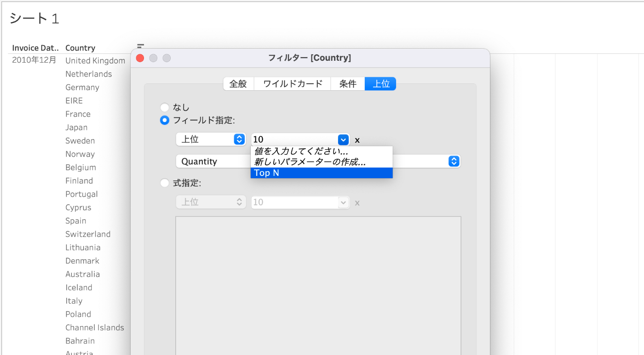Screen dimensions: 644x355
Task: Select Iceland in the Country list
Action: [x=79, y=288]
